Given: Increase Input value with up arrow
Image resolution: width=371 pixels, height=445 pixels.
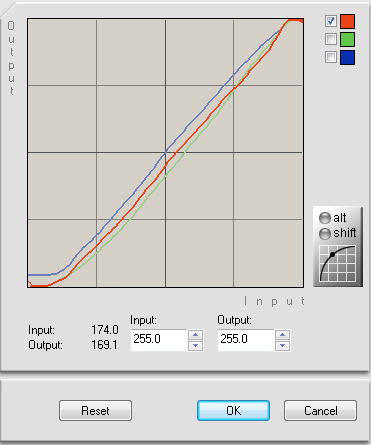Looking at the screenshot, I should coord(195,335).
